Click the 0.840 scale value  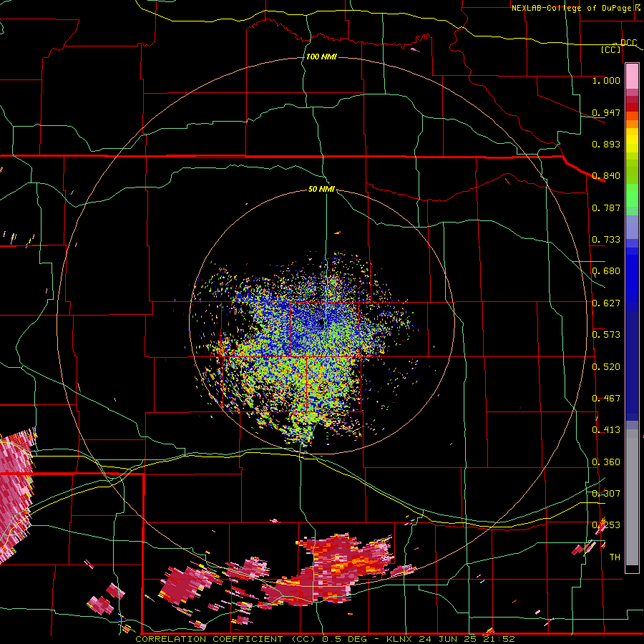(x=606, y=176)
